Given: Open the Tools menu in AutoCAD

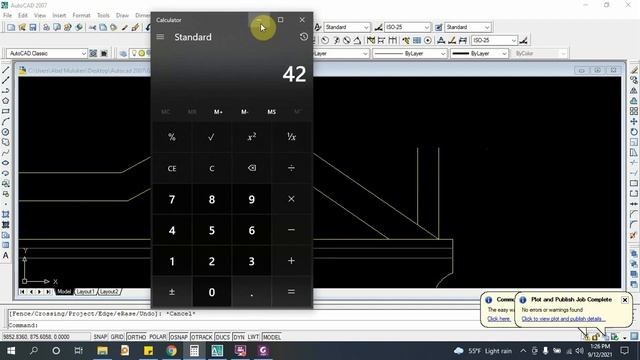Looking at the screenshot, I should click(103, 15).
